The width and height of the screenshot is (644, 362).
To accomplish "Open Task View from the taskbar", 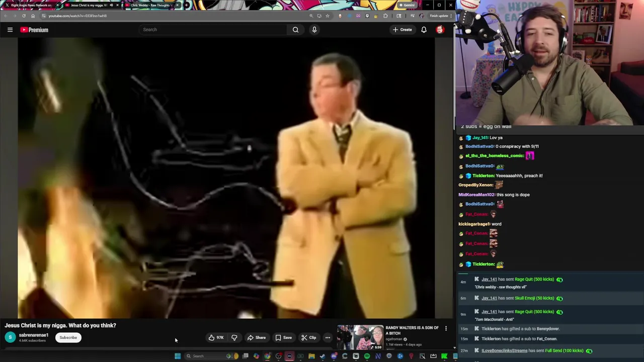I will pos(245,356).
